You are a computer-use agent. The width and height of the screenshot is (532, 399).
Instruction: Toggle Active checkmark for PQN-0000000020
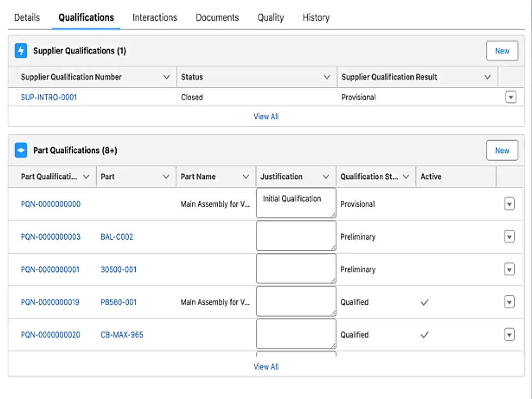(x=425, y=335)
